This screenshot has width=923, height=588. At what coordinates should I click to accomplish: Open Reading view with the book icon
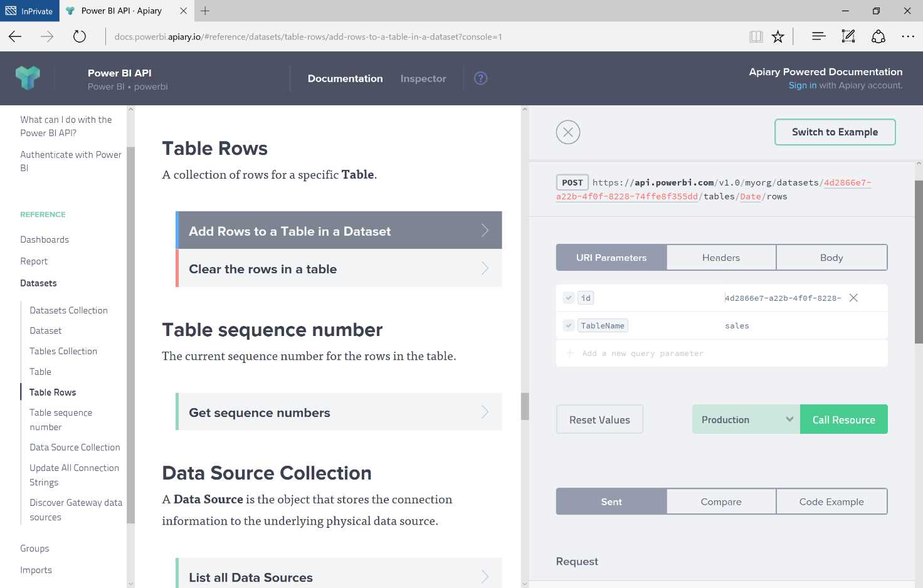tap(756, 36)
